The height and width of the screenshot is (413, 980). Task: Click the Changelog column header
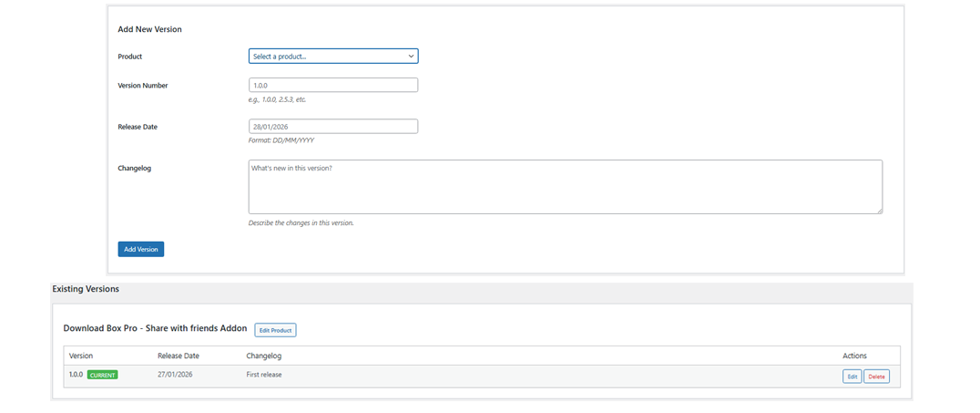(264, 356)
